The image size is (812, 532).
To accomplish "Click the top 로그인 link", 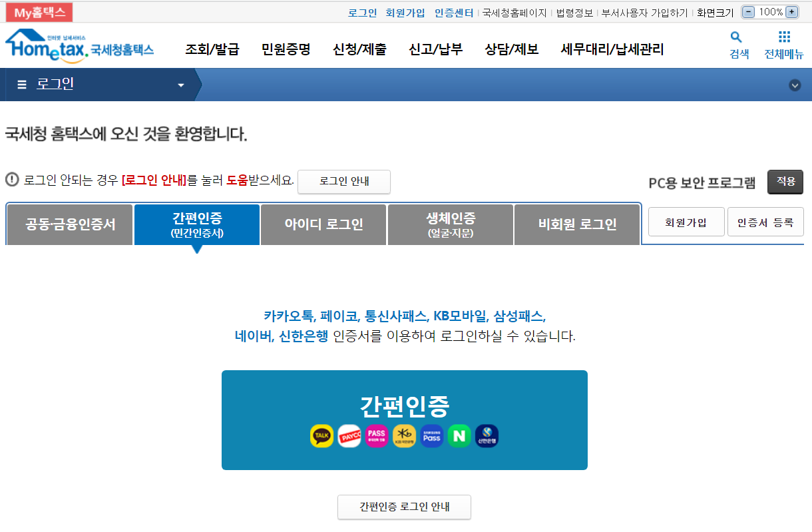I will [362, 13].
